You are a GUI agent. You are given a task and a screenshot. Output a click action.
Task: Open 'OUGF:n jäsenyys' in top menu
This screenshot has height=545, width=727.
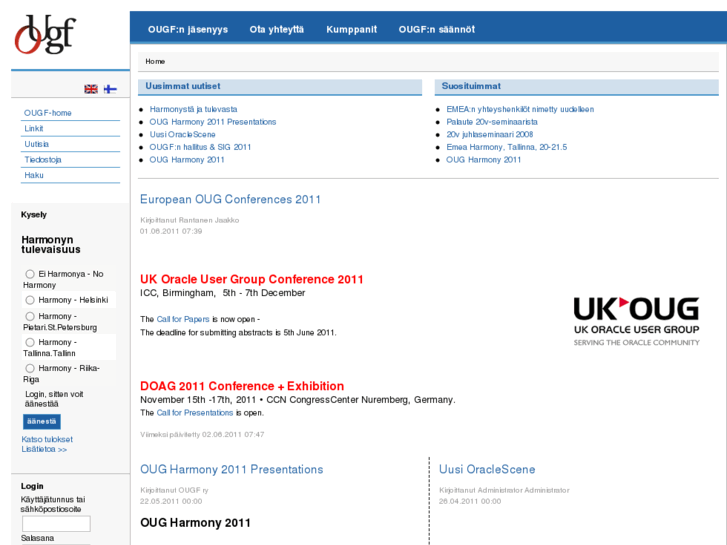[188, 30]
